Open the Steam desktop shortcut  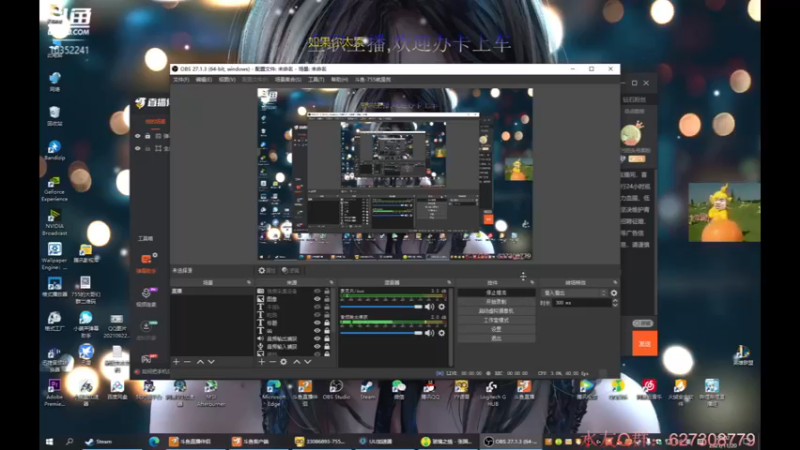coord(367,390)
